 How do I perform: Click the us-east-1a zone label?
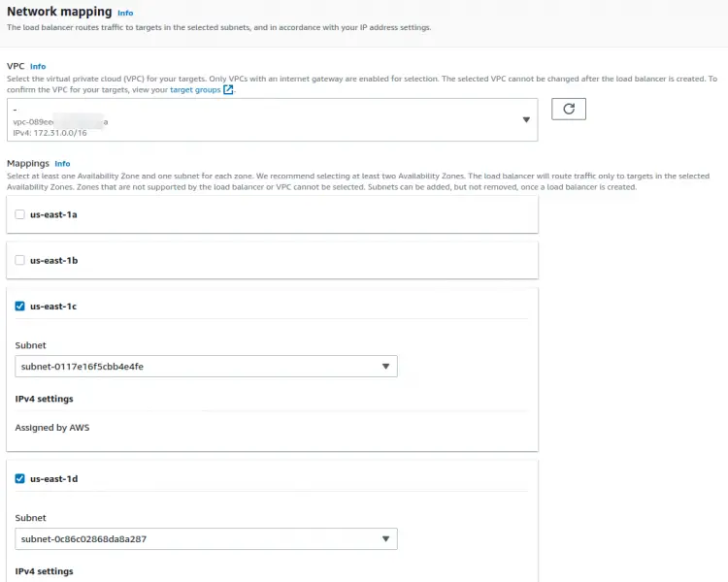[53, 213]
